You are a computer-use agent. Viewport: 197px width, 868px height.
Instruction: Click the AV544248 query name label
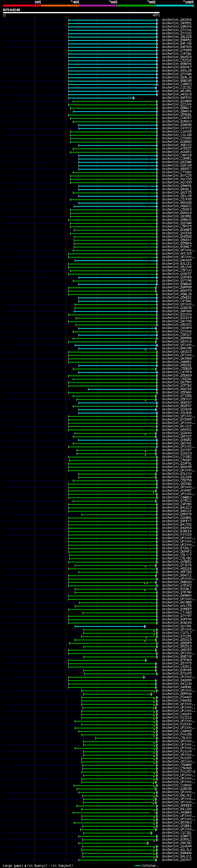coord(11,10)
